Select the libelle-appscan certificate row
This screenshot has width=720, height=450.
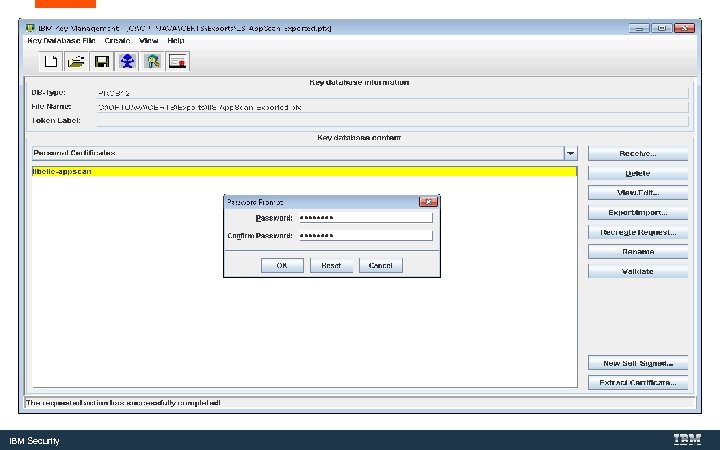pyautogui.click(x=304, y=171)
